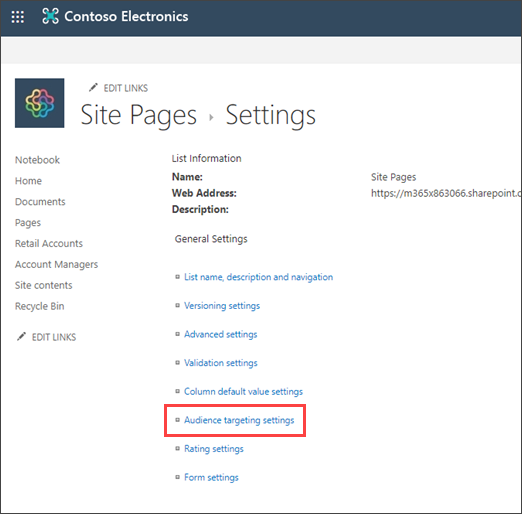This screenshot has height=514, width=522.
Task: Open Notebook in left navigation
Action: tap(37, 160)
